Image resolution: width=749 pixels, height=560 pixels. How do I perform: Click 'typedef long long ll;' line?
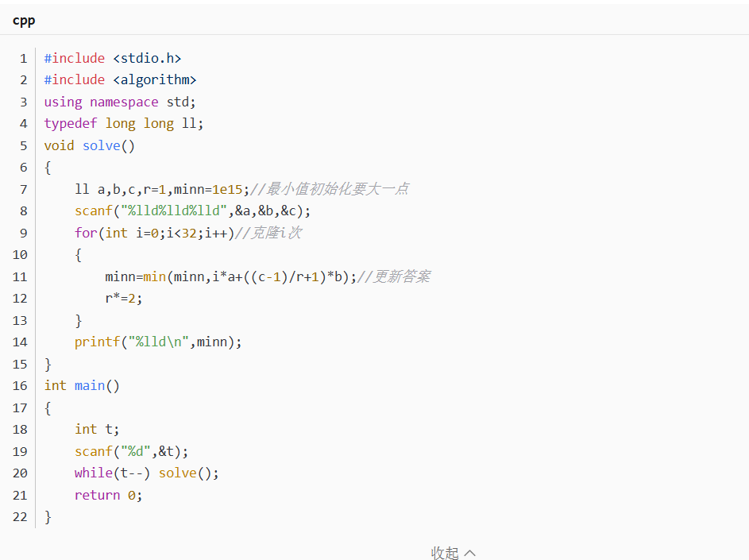124,124
